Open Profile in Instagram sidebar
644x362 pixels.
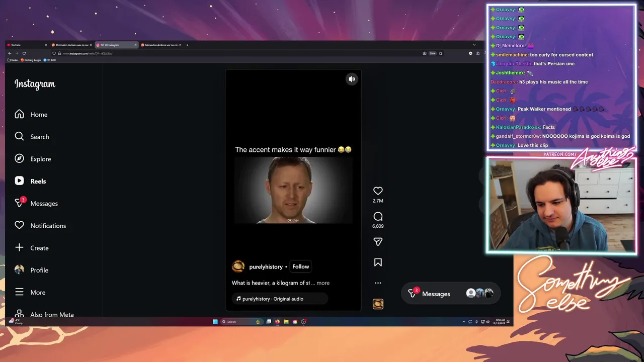pyautogui.click(x=31, y=270)
